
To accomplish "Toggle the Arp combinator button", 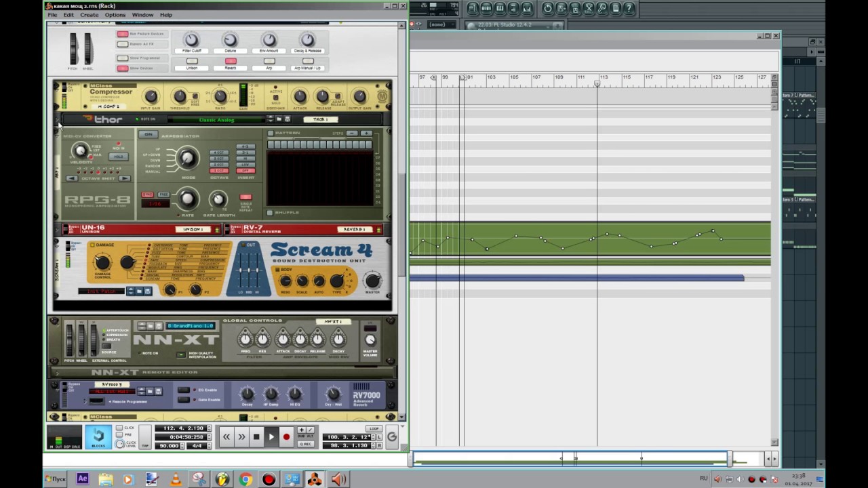I will pyautogui.click(x=269, y=62).
